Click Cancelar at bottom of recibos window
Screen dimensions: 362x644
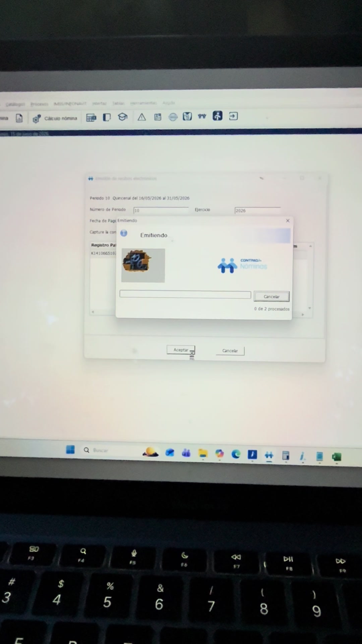230,351
